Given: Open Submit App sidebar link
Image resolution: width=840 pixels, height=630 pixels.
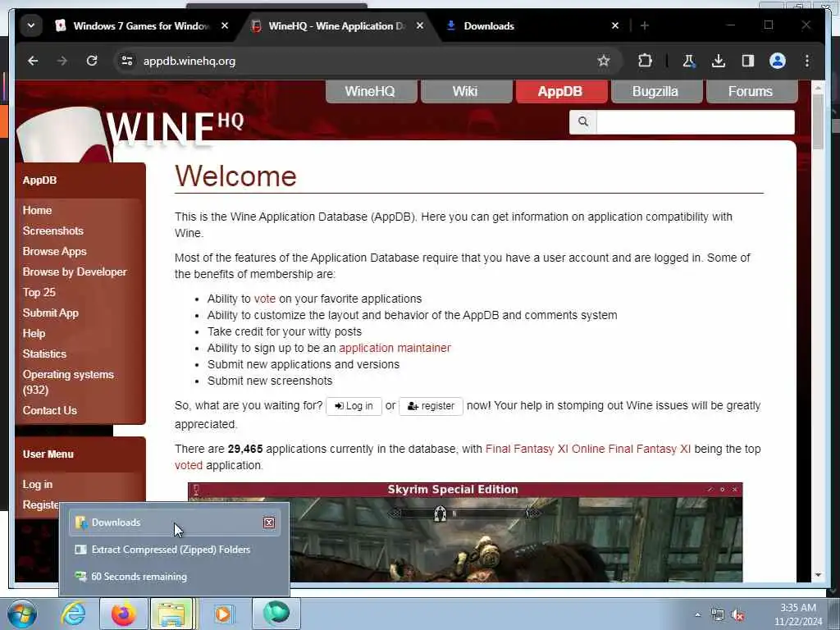Looking at the screenshot, I should coord(50,313).
